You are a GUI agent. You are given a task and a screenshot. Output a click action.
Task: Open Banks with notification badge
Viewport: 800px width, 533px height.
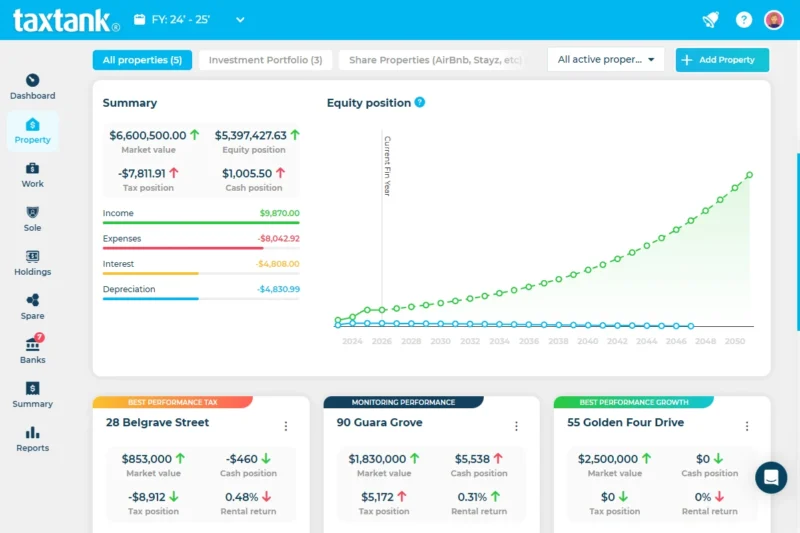click(32, 345)
